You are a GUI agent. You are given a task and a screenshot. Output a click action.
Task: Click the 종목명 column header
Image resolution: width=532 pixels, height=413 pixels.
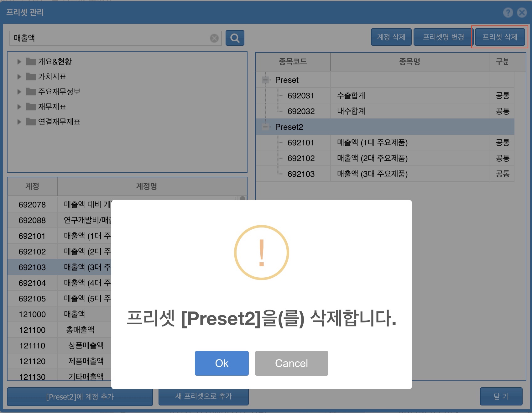[409, 62]
